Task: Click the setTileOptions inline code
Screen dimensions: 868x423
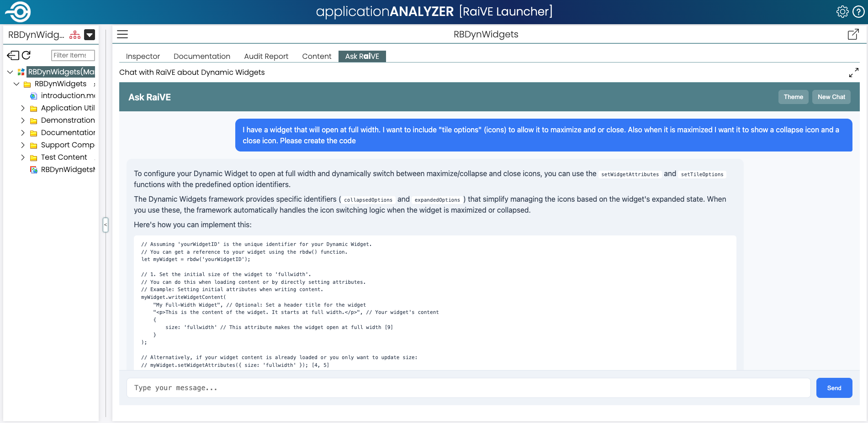Action: click(702, 174)
